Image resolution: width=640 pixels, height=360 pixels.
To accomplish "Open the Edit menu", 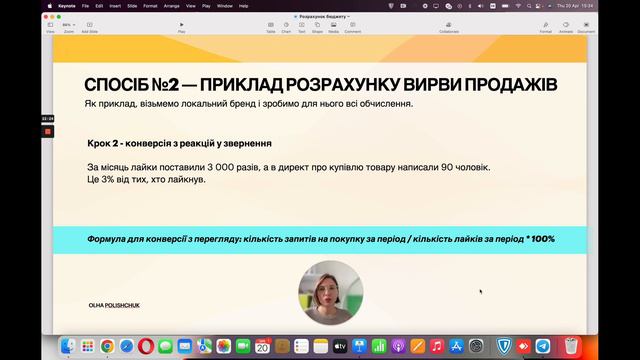I will 99,6.
